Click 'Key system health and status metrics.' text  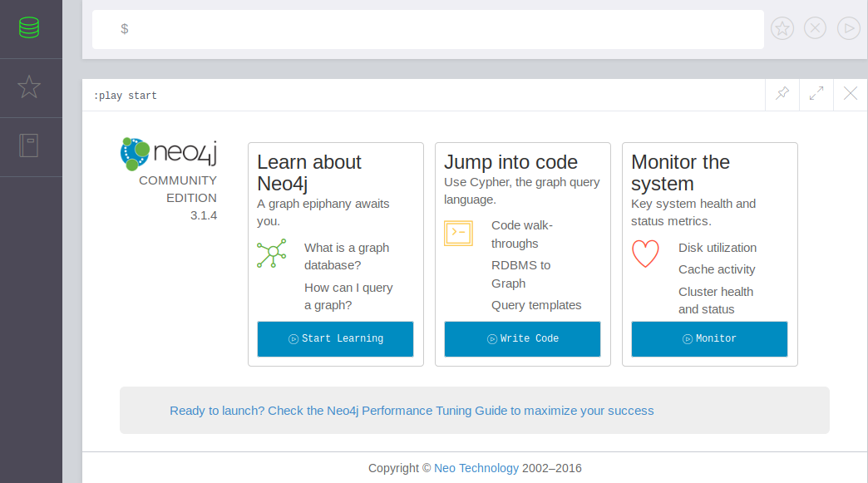click(693, 213)
